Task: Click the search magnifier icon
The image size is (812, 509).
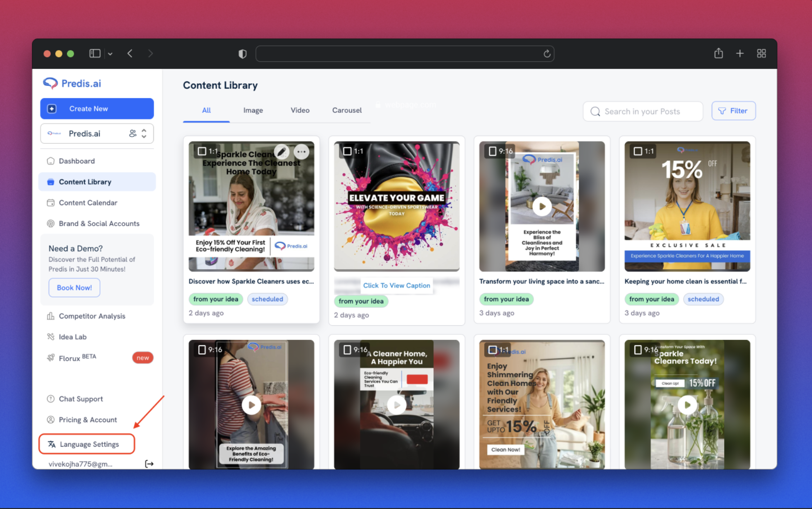Action: (595, 111)
